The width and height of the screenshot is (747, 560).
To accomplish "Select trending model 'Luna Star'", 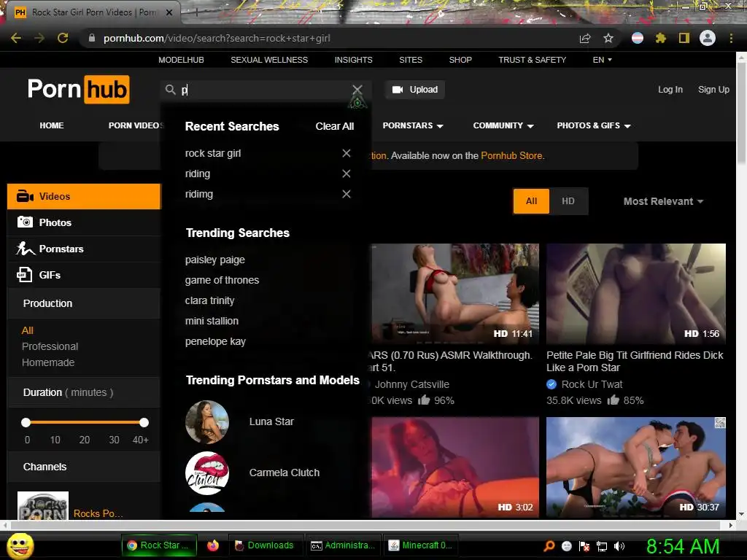I will 271,421.
